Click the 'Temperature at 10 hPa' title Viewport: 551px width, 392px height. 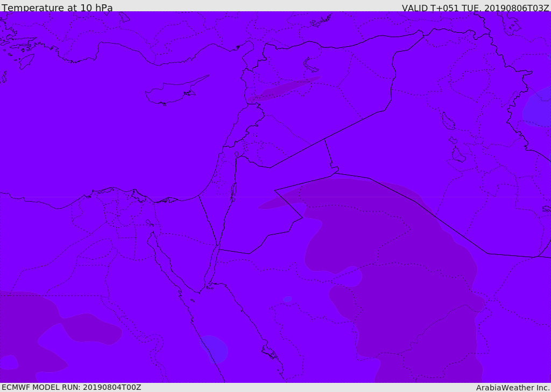coord(57,8)
